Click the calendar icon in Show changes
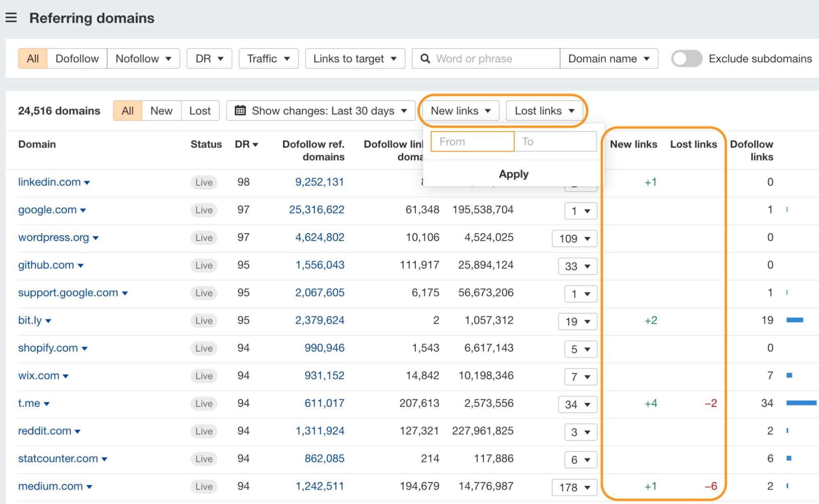This screenshot has width=819, height=504. pyautogui.click(x=240, y=111)
